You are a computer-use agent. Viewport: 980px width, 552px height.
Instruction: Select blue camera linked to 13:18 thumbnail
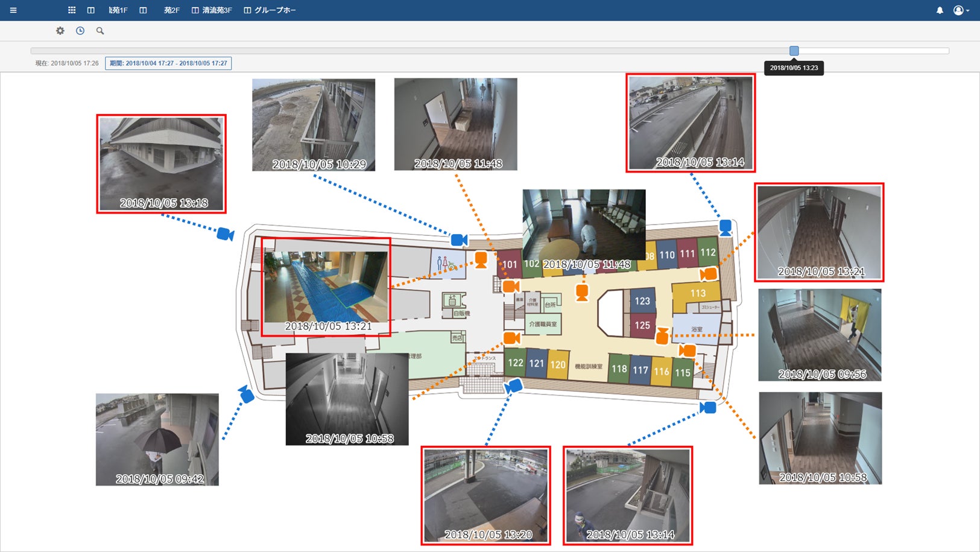click(x=226, y=234)
